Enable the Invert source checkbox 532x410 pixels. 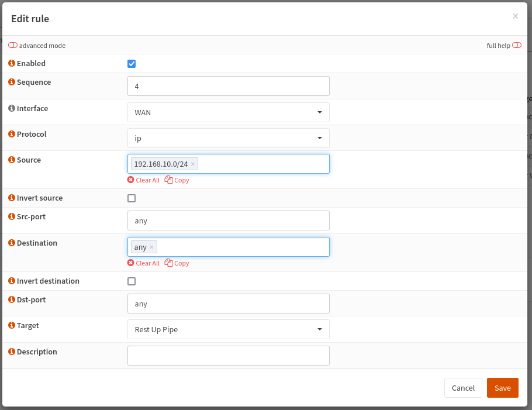tap(132, 198)
